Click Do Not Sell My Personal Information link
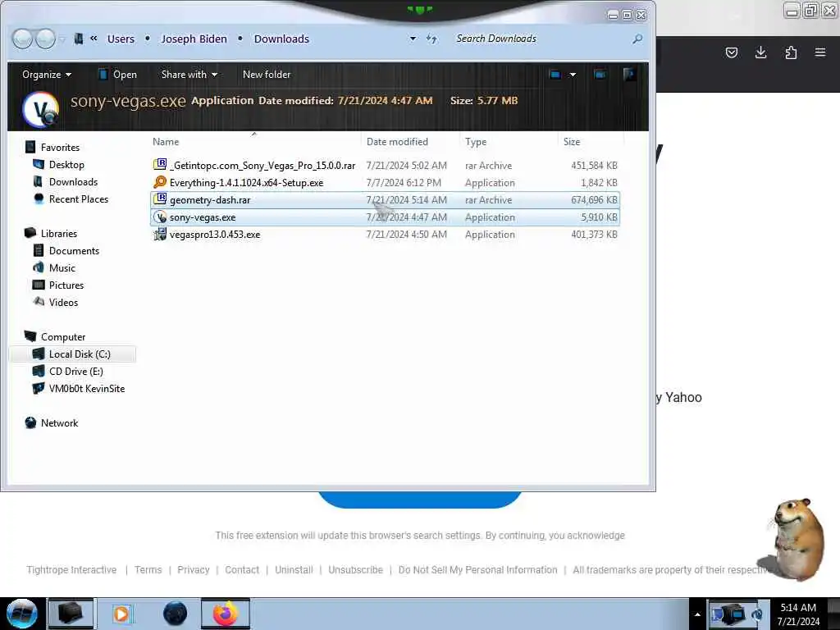Screen dimensions: 840x630 pyautogui.click(x=478, y=569)
